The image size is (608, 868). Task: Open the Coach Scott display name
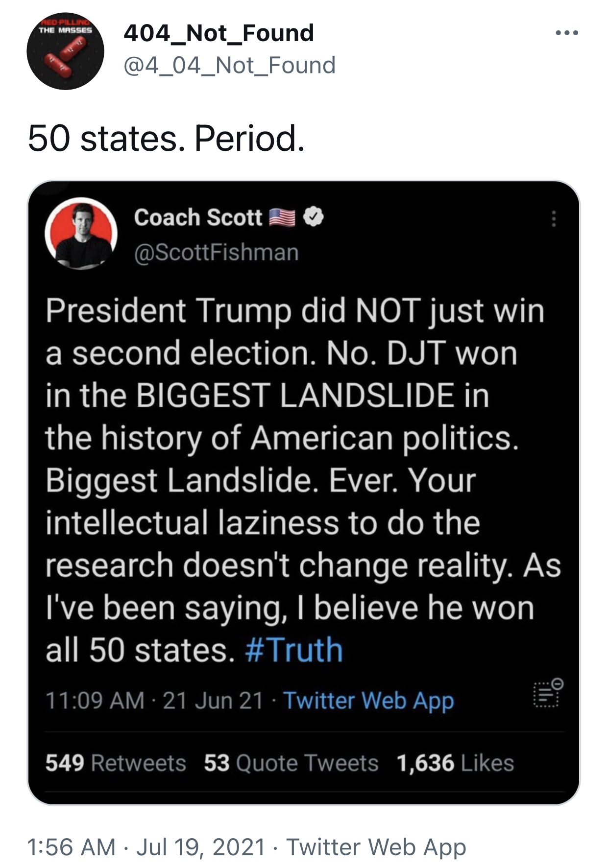click(x=198, y=217)
